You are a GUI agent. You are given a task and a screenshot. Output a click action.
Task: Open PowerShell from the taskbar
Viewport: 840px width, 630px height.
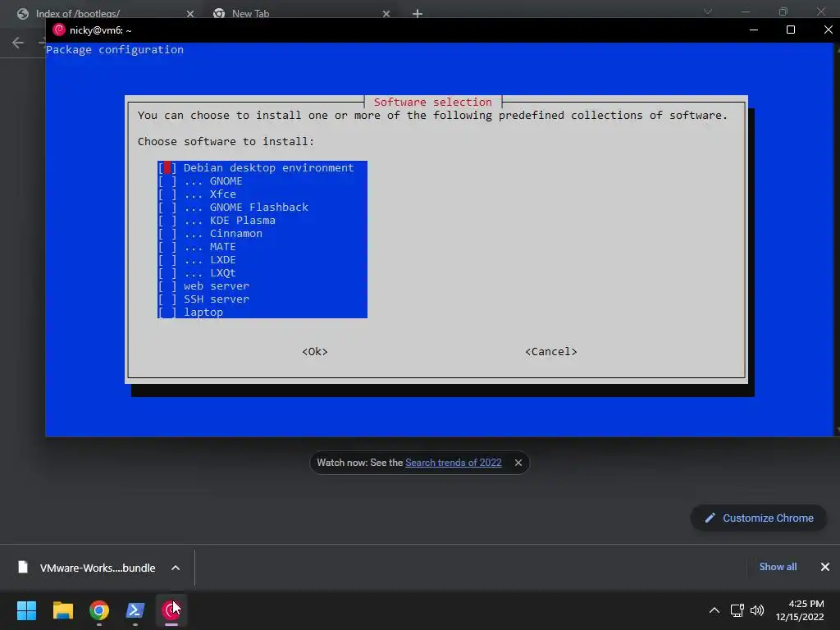coord(135,610)
